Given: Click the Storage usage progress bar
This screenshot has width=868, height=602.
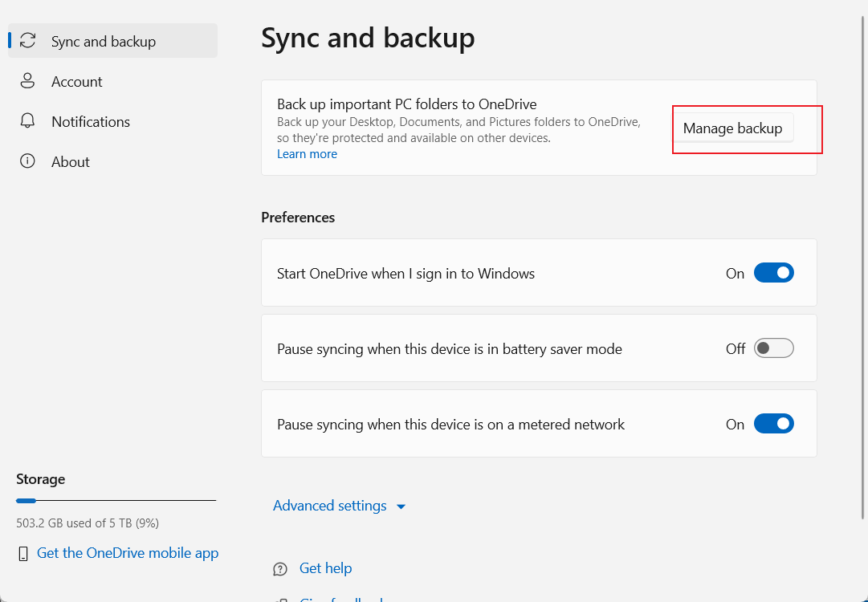Looking at the screenshot, I should 116,501.
